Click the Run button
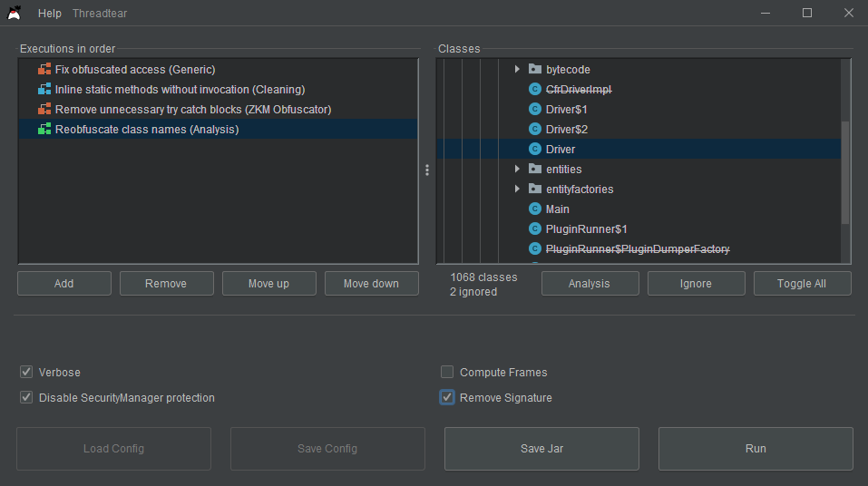 point(756,449)
